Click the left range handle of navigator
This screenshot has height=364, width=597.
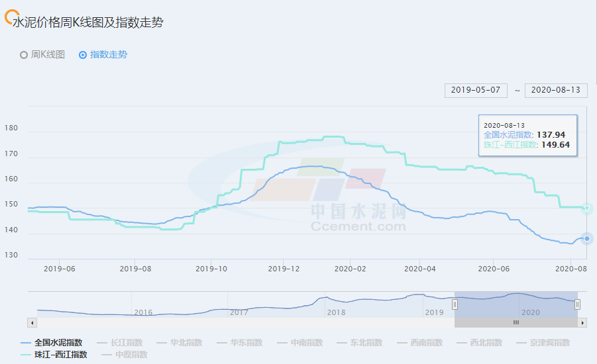tap(455, 304)
